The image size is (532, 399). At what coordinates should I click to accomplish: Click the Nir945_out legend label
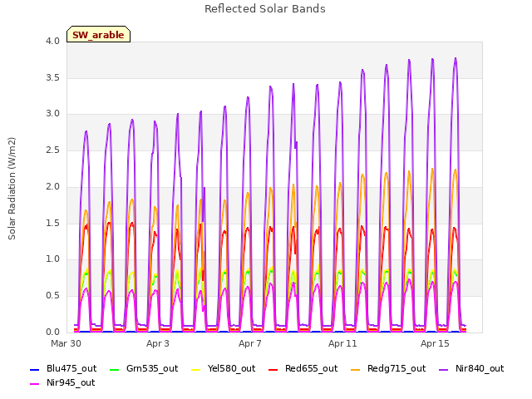click(x=71, y=382)
